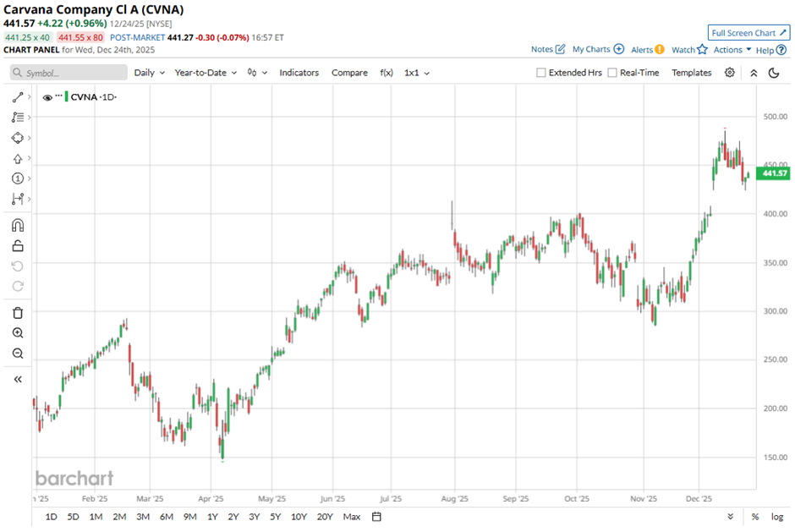This screenshot has height=532, width=795.
Task: Activate the magnet snap tool
Action: tap(18, 226)
